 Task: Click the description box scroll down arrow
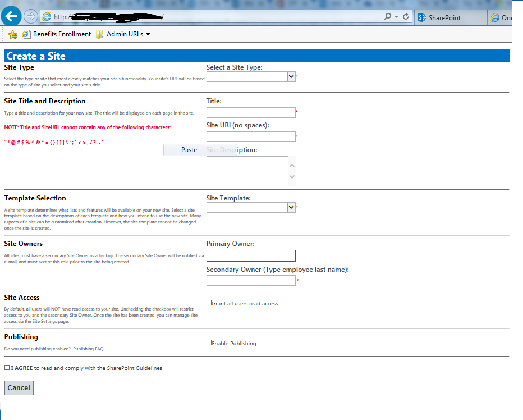tap(292, 177)
